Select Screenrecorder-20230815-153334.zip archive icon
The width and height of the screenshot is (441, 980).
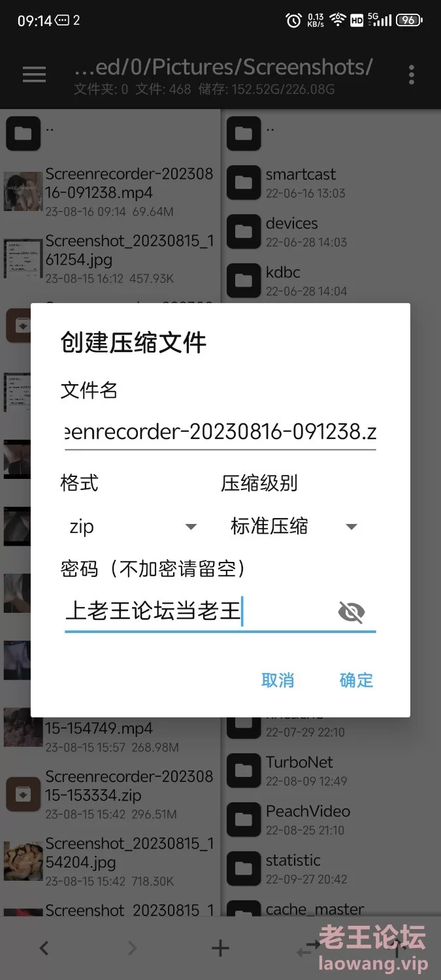pyautogui.click(x=23, y=794)
